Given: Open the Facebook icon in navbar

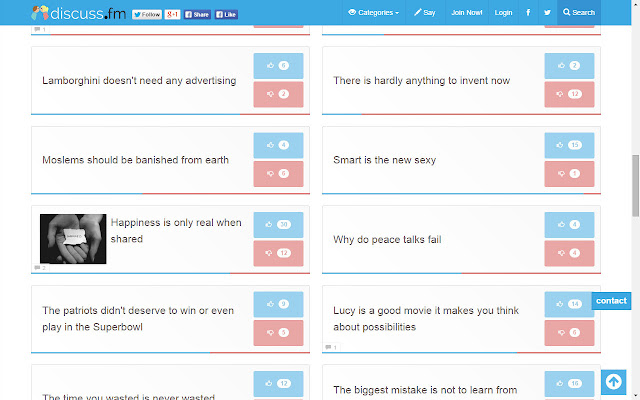Looking at the screenshot, I should click(x=528, y=13).
